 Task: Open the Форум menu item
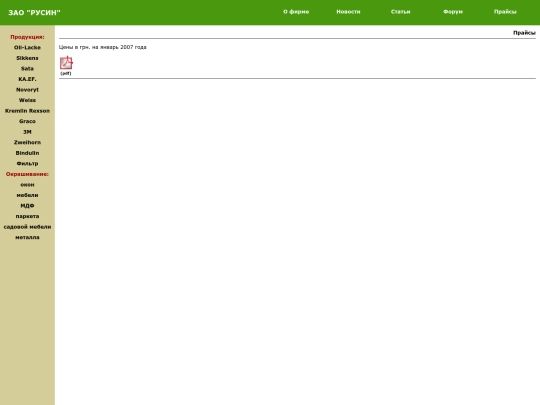tap(453, 12)
